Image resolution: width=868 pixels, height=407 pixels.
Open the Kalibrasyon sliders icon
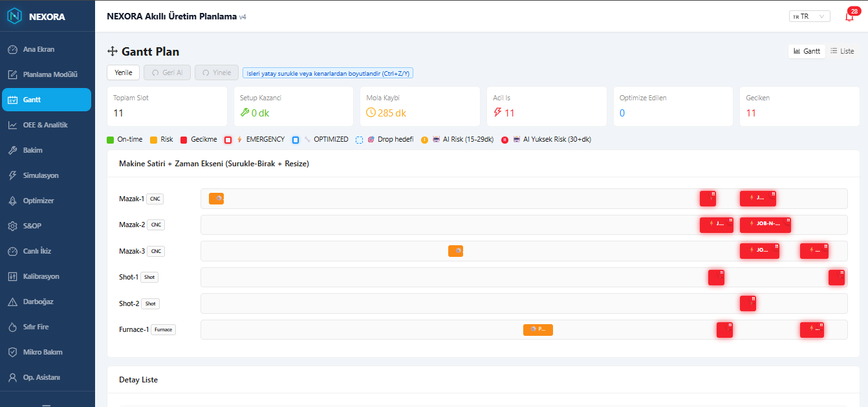12,276
